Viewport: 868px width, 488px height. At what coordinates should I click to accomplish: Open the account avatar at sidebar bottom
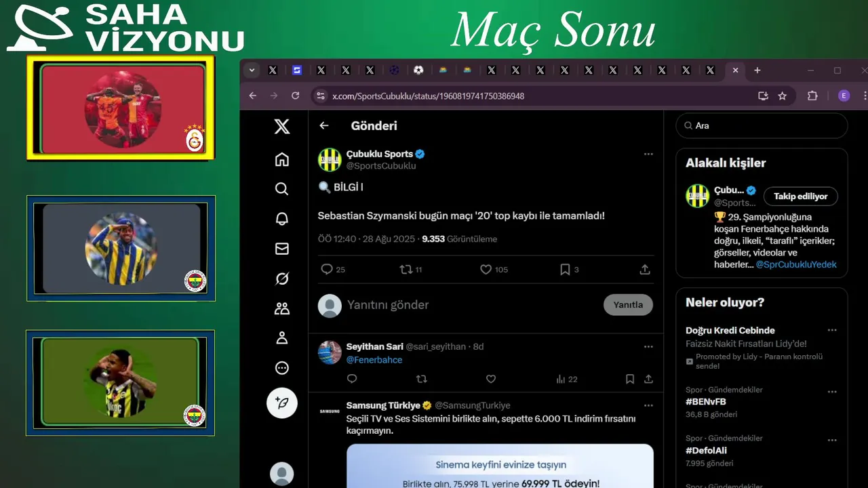(282, 474)
